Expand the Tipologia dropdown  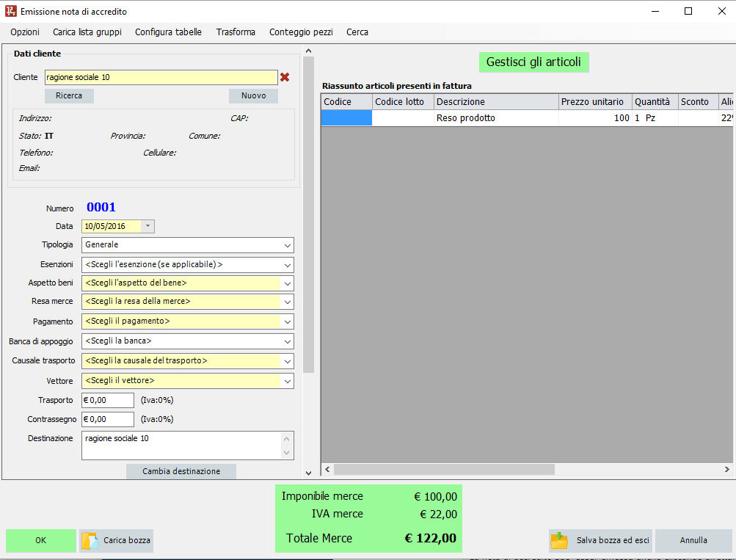pyautogui.click(x=287, y=245)
